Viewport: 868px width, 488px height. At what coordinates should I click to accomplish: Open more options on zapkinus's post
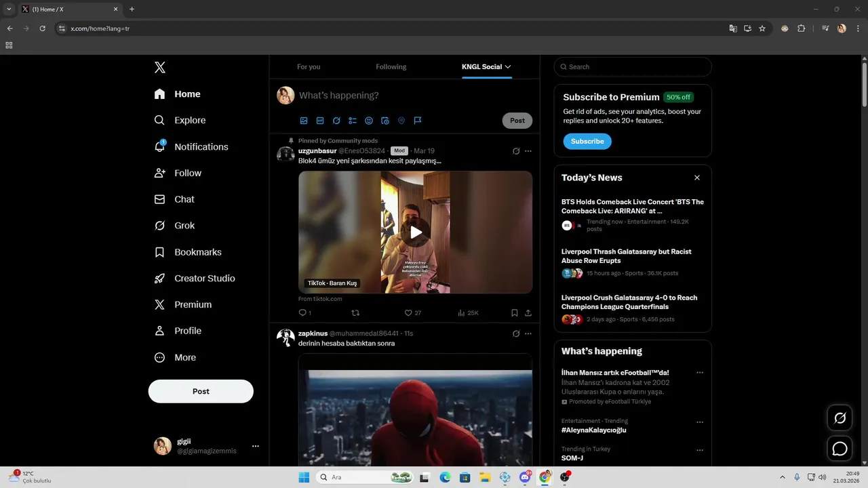click(x=528, y=333)
